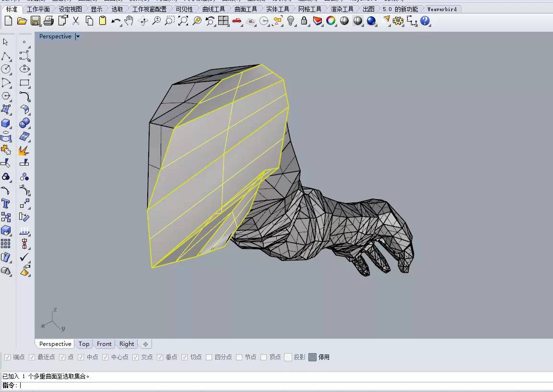Switch to the Front viewport tab

(104, 344)
